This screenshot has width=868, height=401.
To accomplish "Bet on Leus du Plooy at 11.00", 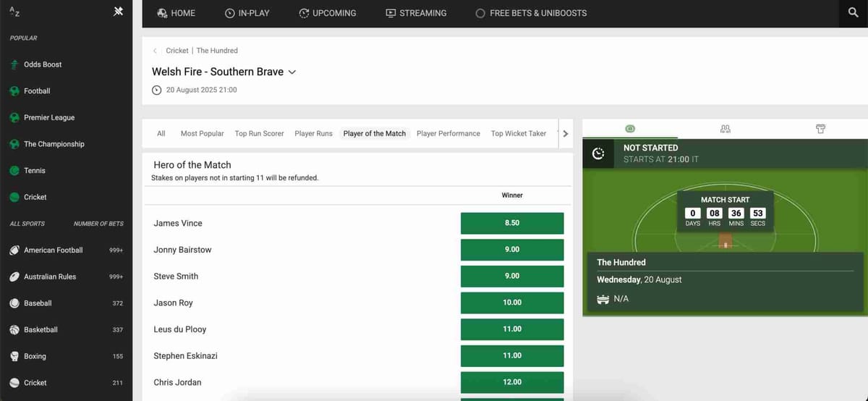I will (x=512, y=329).
